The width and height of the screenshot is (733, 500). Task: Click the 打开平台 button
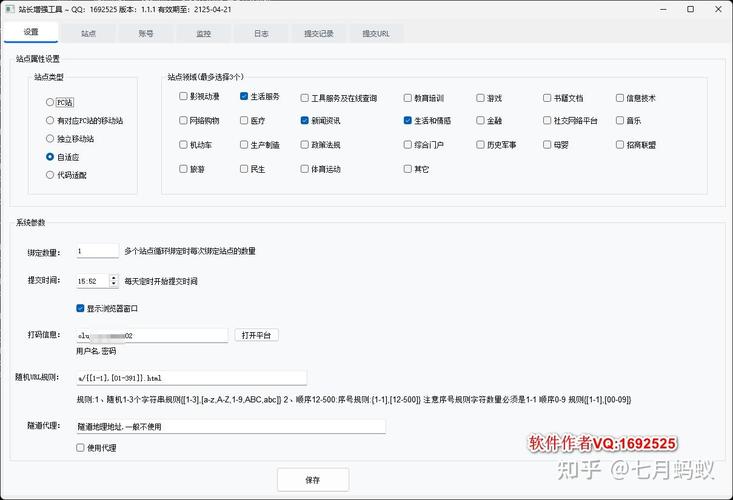[256, 335]
